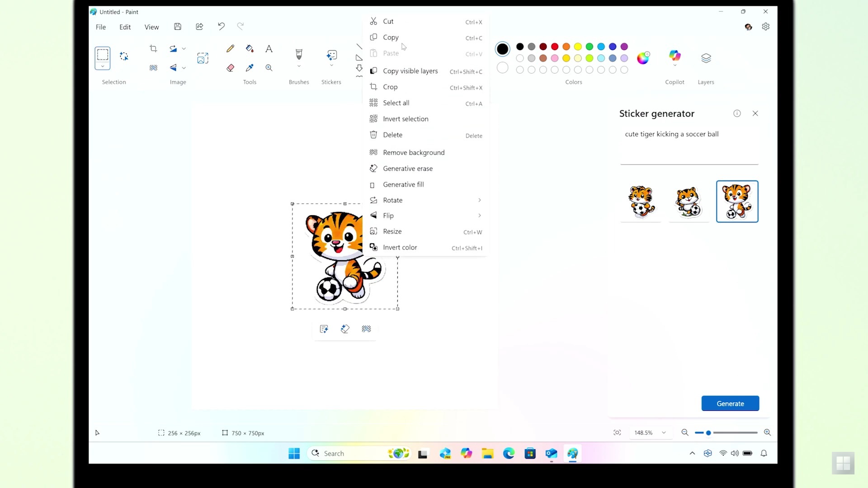Select the Magnifier tool

pyautogui.click(x=269, y=68)
